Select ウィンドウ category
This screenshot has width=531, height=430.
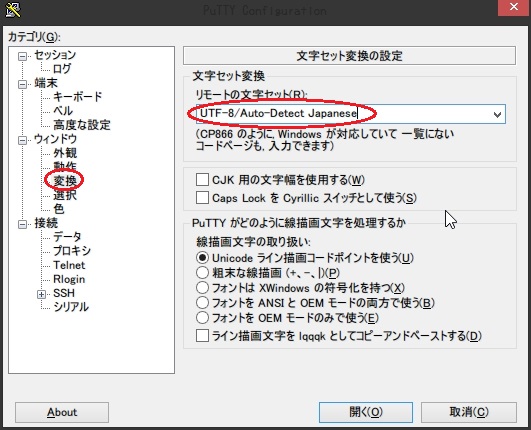coord(56,139)
